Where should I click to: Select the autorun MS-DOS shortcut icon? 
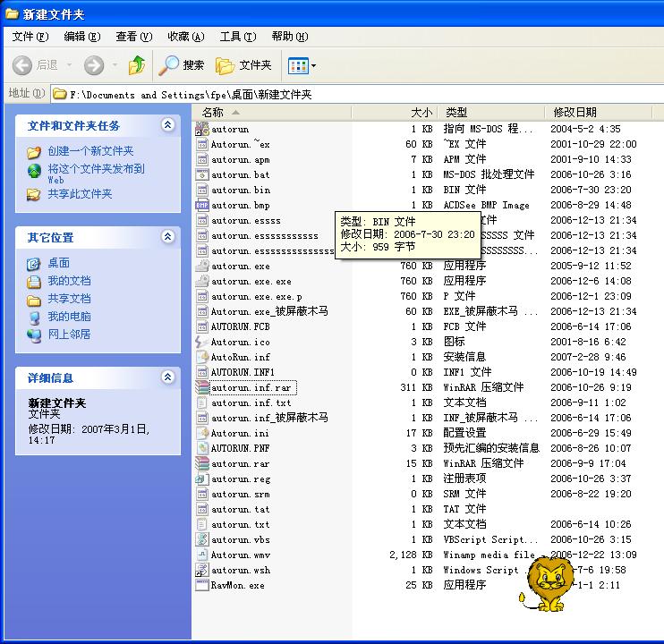(202, 129)
